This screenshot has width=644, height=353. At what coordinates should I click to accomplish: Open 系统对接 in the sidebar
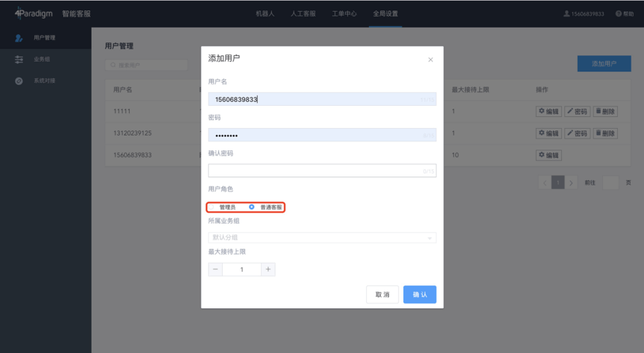(x=45, y=81)
